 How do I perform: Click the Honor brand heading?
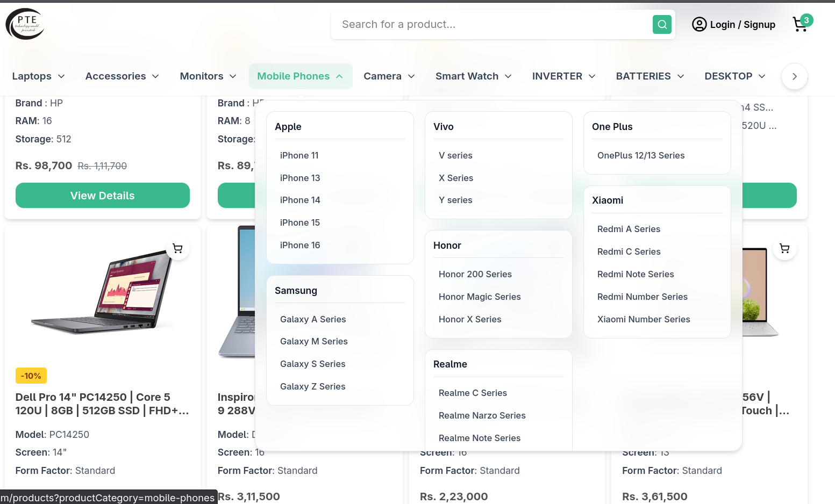[447, 246]
